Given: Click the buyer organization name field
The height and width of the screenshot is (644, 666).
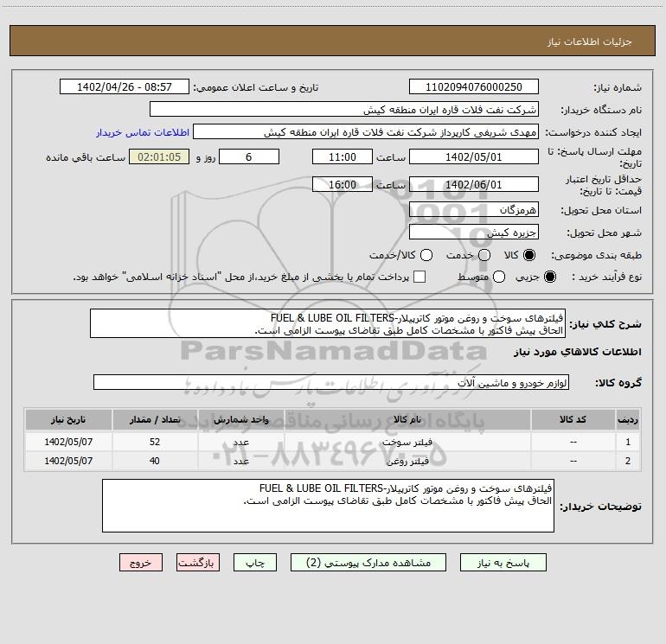Looking at the screenshot, I should pos(344,109).
